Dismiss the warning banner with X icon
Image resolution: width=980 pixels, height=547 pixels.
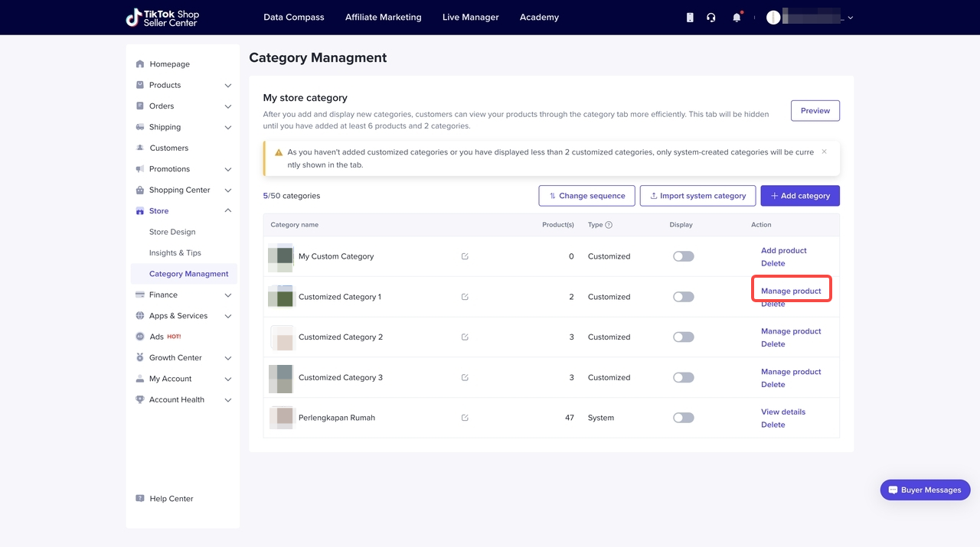click(x=824, y=151)
